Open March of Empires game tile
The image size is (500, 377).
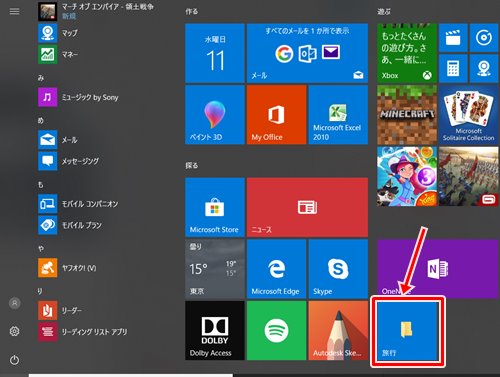click(x=468, y=176)
